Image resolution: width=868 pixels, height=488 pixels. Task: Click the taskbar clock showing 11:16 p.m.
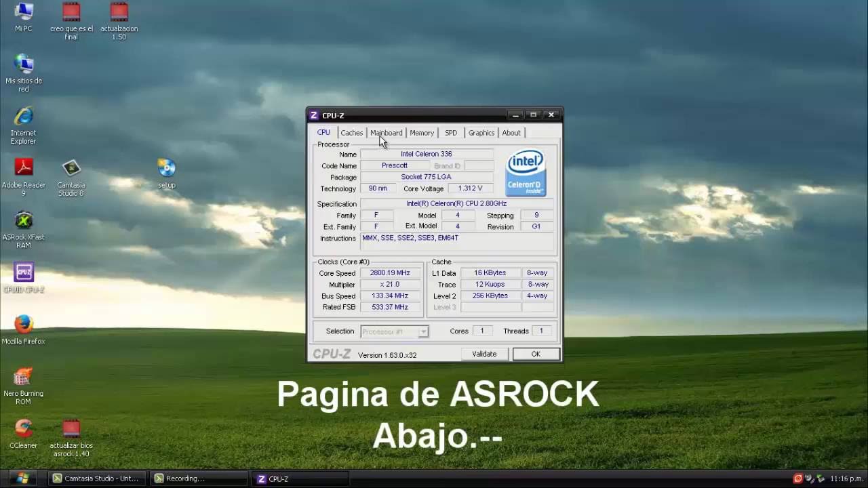point(847,479)
